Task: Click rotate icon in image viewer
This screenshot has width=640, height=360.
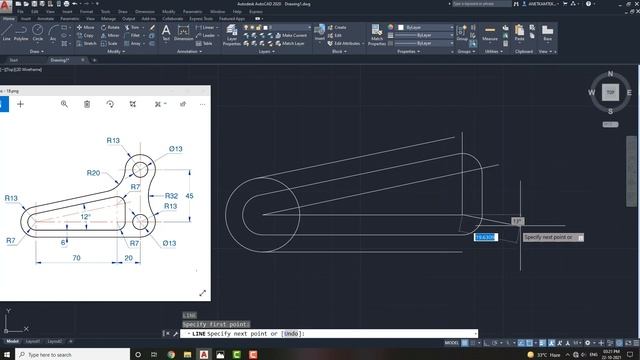Action: click(x=110, y=104)
